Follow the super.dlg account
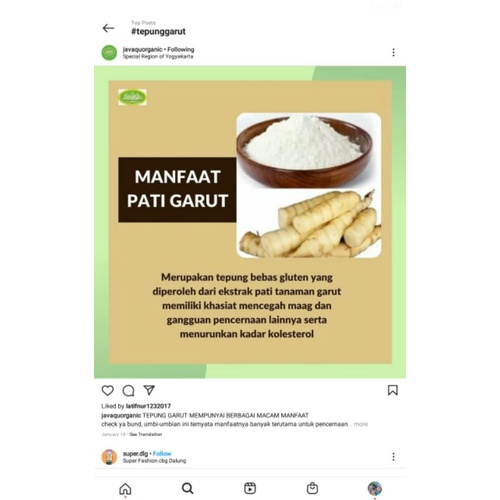The image size is (500, 500). [162, 454]
